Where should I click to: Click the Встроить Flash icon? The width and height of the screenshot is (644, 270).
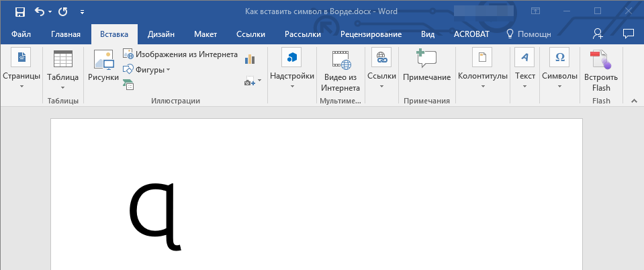pyautogui.click(x=601, y=72)
